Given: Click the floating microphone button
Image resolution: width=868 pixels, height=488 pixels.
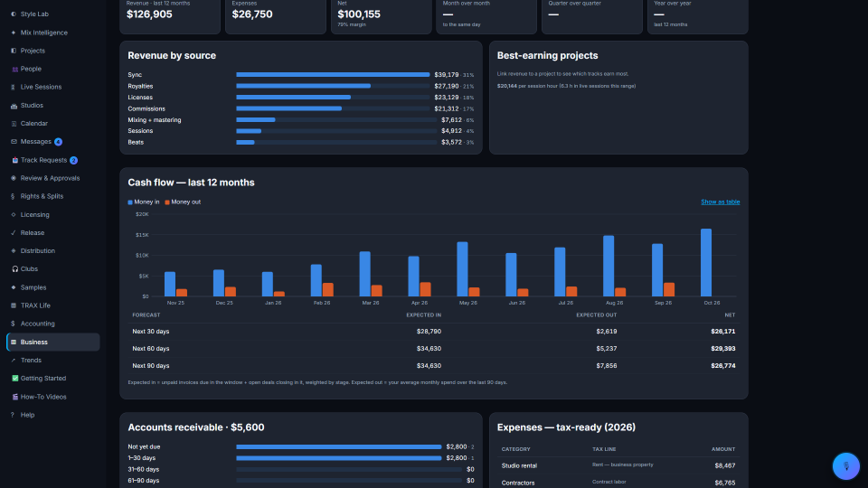Looking at the screenshot, I should pyautogui.click(x=846, y=466).
